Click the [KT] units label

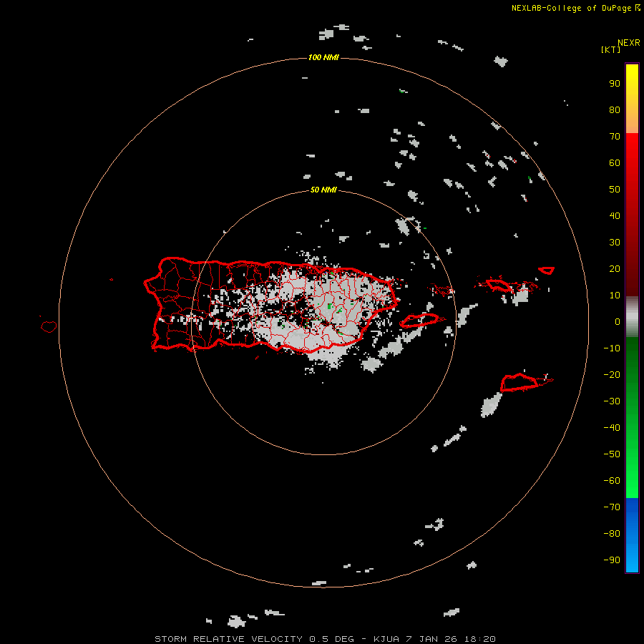610,49
